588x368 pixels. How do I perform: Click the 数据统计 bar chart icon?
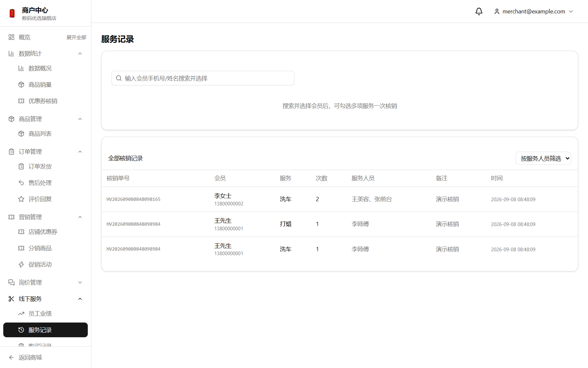tap(11, 54)
